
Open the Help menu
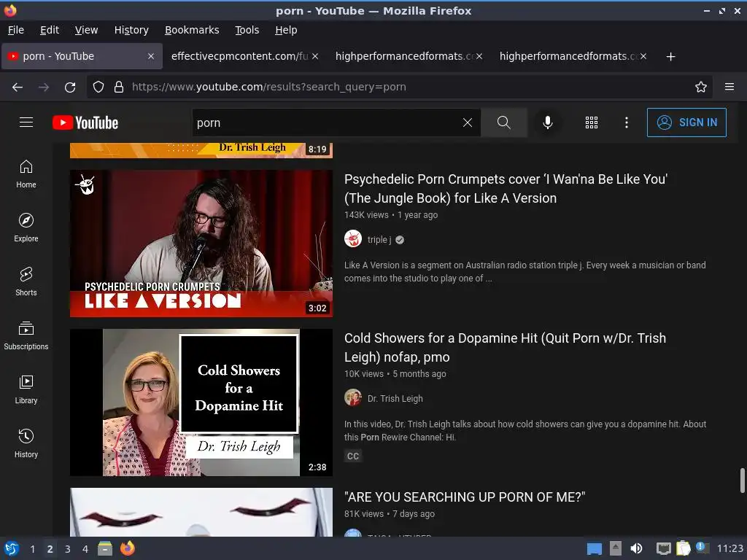coord(286,30)
